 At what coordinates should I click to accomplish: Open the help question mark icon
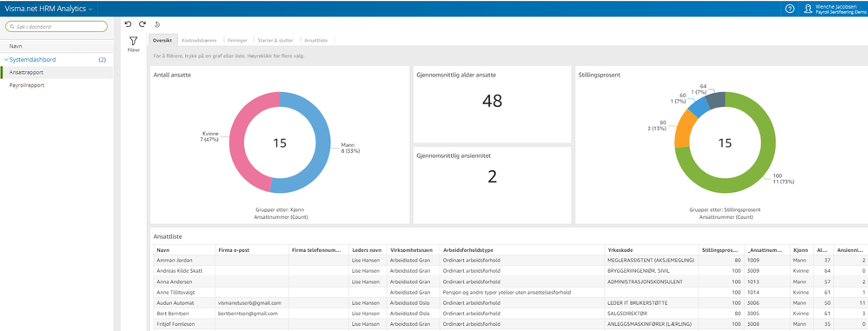pos(790,9)
